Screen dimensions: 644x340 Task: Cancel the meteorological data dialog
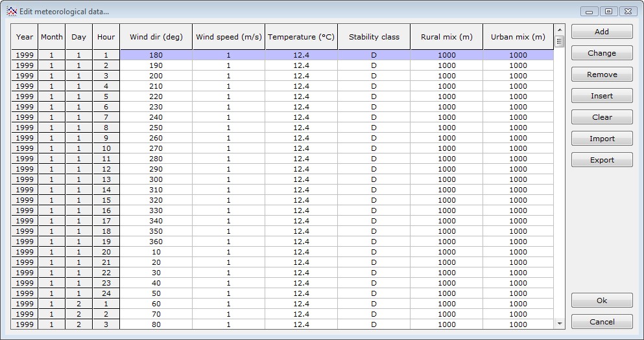point(601,322)
